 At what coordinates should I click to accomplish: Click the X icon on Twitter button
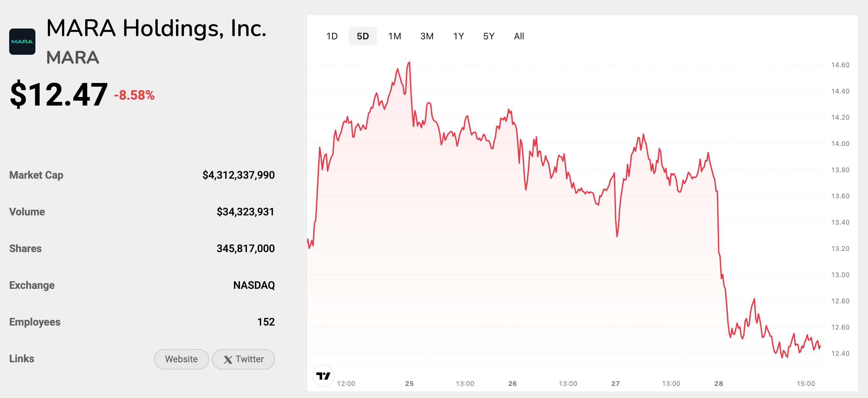coord(228,360)
